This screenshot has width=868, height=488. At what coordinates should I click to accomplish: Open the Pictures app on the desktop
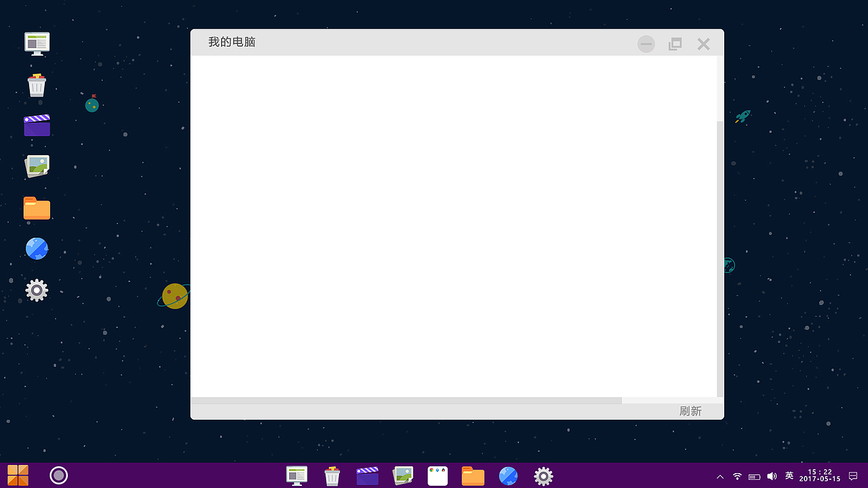37,166
